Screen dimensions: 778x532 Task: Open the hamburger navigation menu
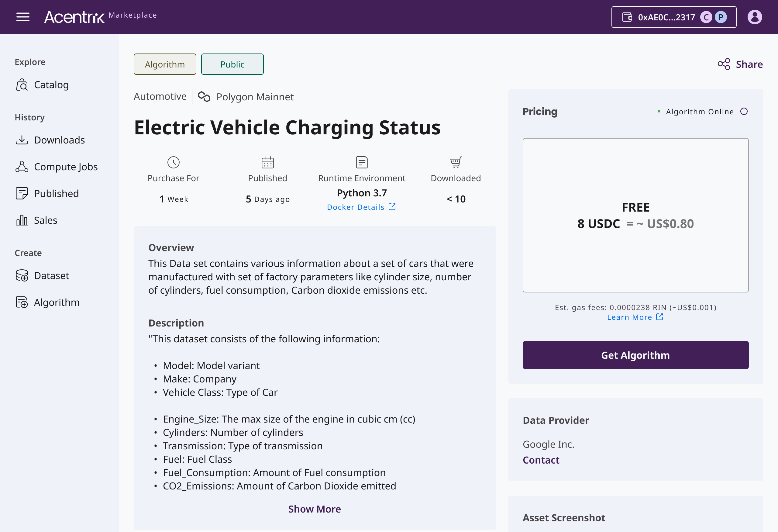(x=23, y=17)
